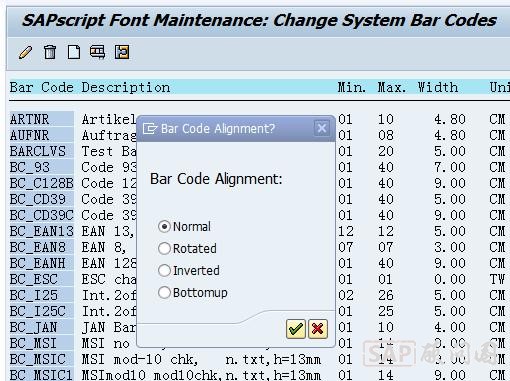Viewport: 510px width, 381px height.
Task: Select bar code BC_CD39
Action: point(41,199)
